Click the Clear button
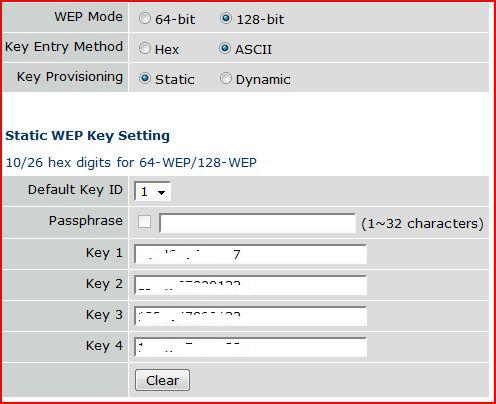This screenshot has height=404, width=496. 162,380
